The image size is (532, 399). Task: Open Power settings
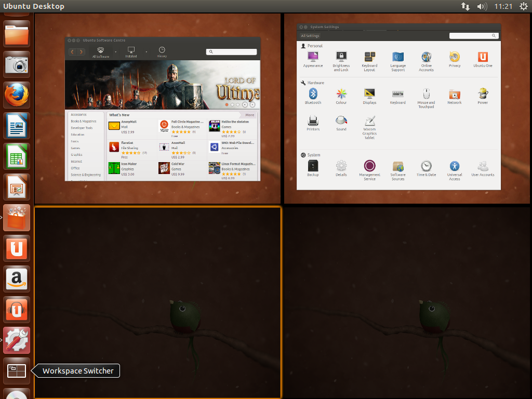click(483, 96)
